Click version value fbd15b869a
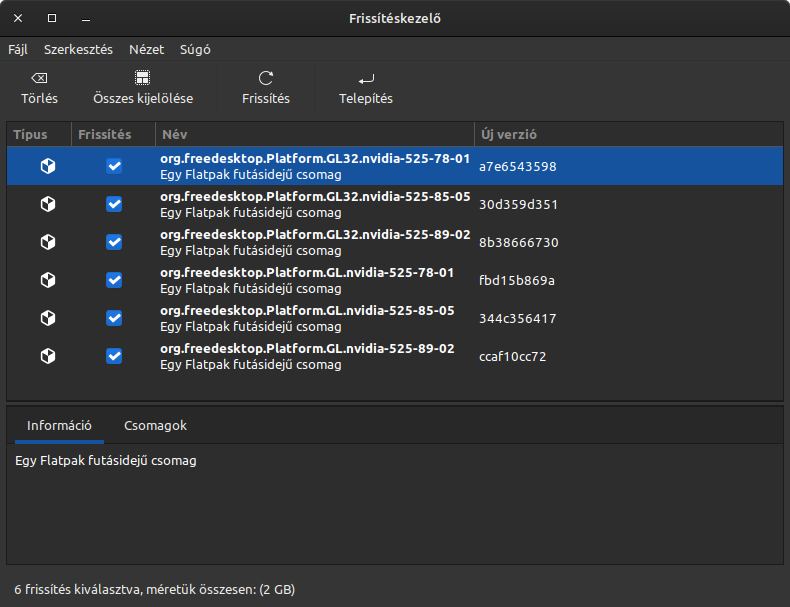This screenshot has height=607, width=790. (516, 281)
